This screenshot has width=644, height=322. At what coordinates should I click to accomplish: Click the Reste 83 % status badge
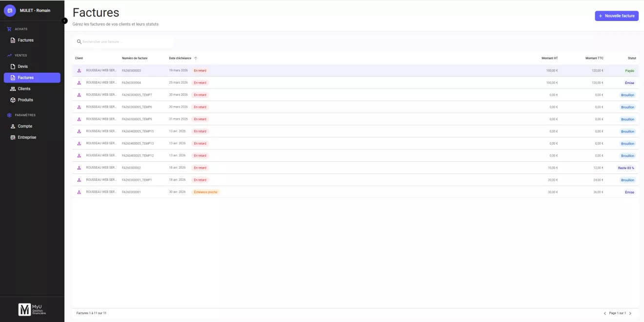[x=626, y=168]
